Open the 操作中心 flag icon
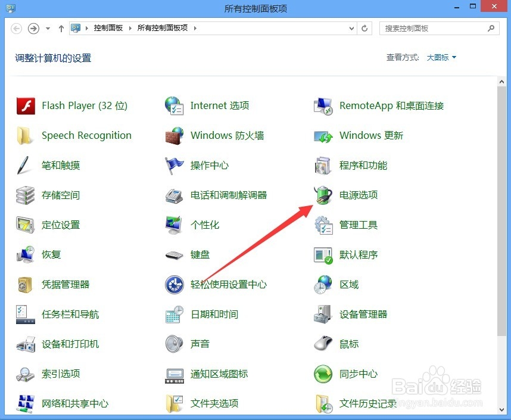The width and height of the screenshot is (511, 420). tap(175, 166)
